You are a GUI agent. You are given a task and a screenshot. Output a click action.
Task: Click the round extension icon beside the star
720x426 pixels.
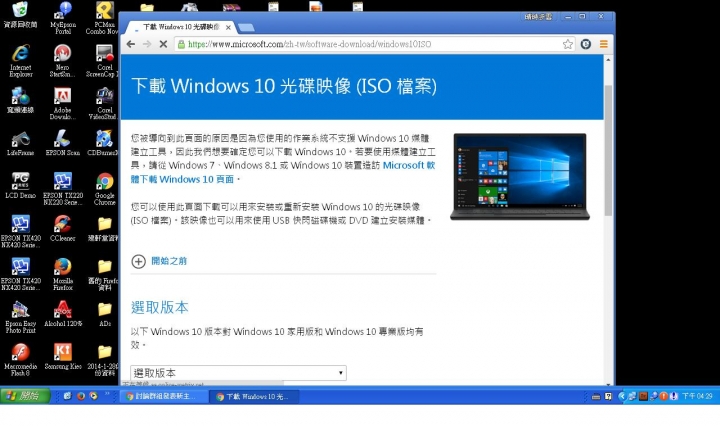click(x=585, y=44)
